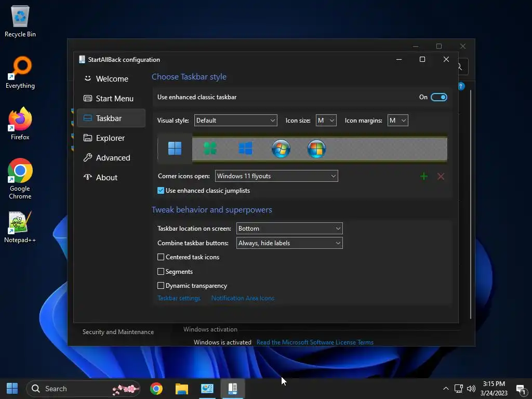The width and height of the screenshot is (532, 399).
Task: Click the Windows is activated text
Action: [222, 342]
